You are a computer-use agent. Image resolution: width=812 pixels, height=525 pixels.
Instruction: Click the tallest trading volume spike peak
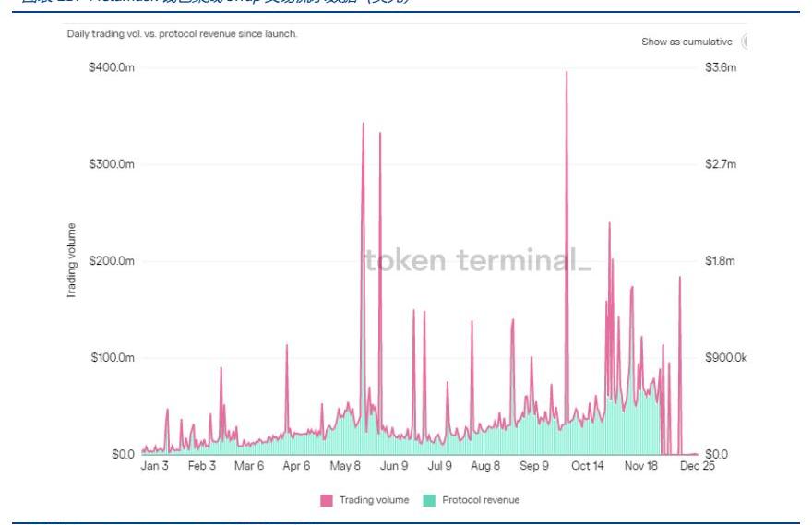coord(567,73)
